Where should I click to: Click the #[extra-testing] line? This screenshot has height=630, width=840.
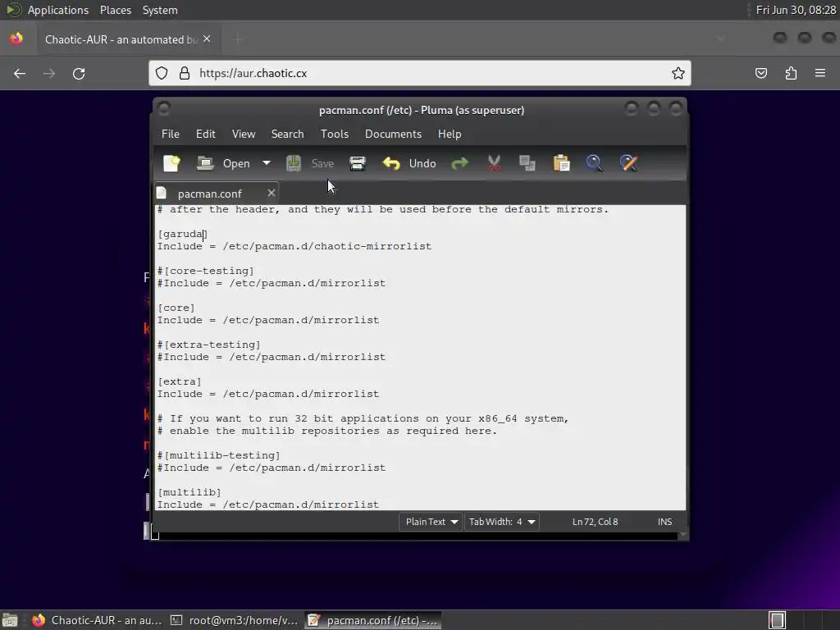pyautogui.click(x=209, y=345)
